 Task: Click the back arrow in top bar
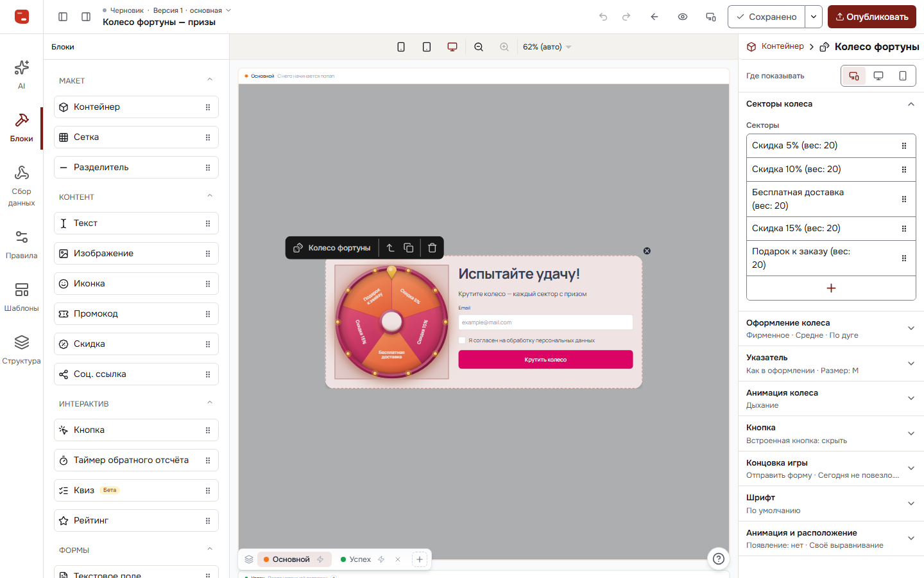(654, 17)
